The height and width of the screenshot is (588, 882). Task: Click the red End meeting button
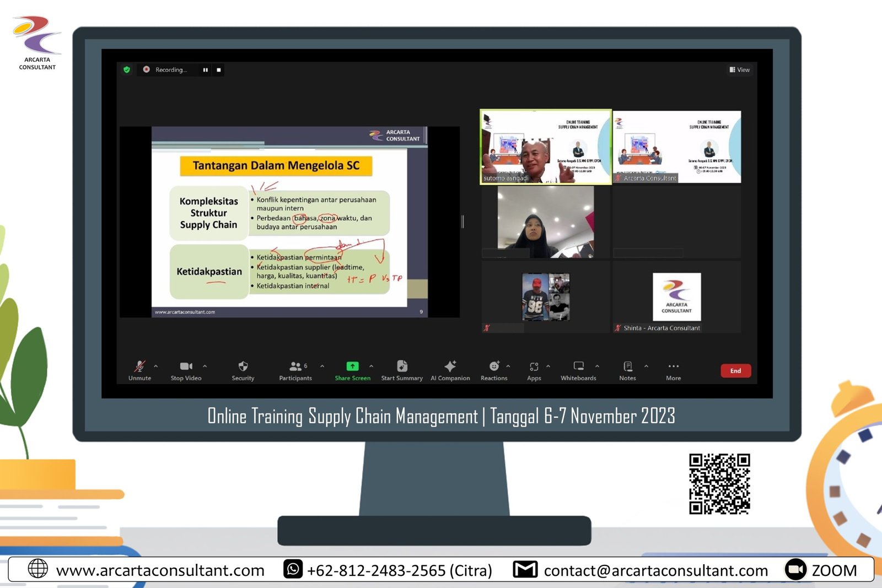pyautogui.click(x=735, y=371)
